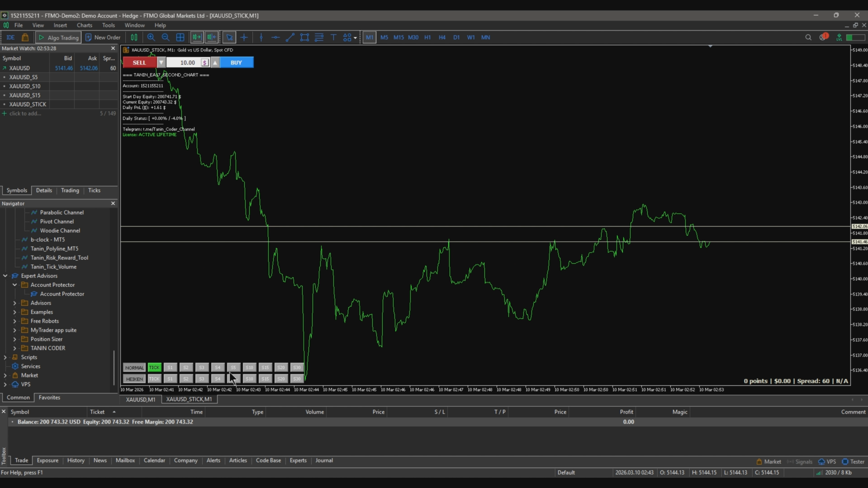
Task: Open the objects dropdown arrow in toolbar
Action: pos(355,38)
